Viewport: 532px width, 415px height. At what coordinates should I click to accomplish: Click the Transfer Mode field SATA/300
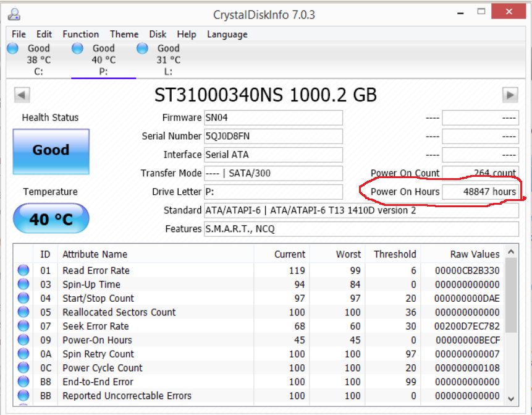[274, 173]
